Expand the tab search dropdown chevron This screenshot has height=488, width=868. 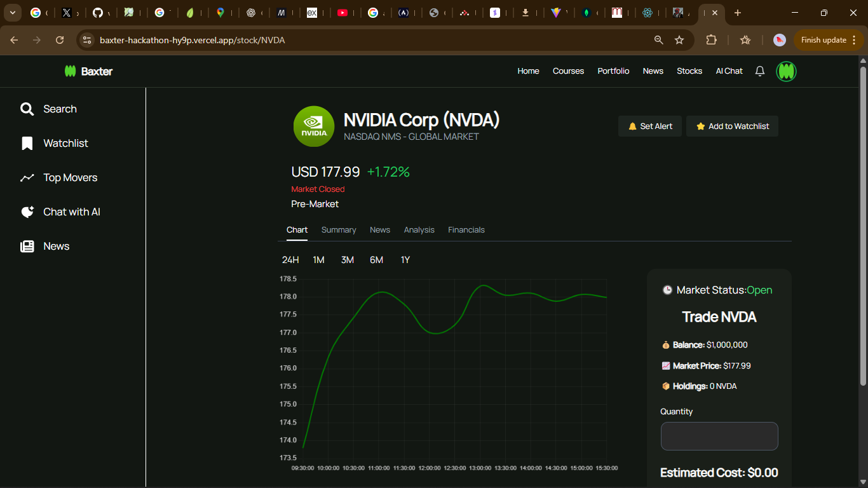tap(12, 13)
